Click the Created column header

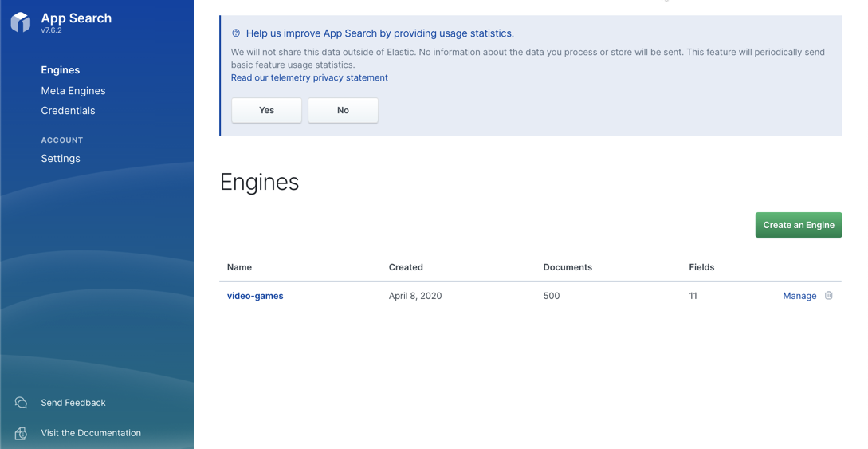click(406, 267)
